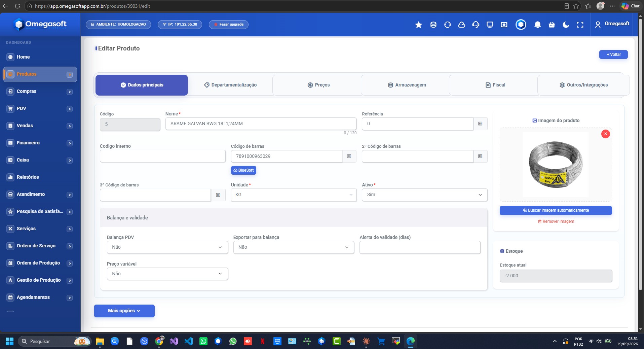Image resolution: width=644 pixels, height=349 pixels.
Task: Select the Outros/Integrações tab
Action: pos(583,85)
